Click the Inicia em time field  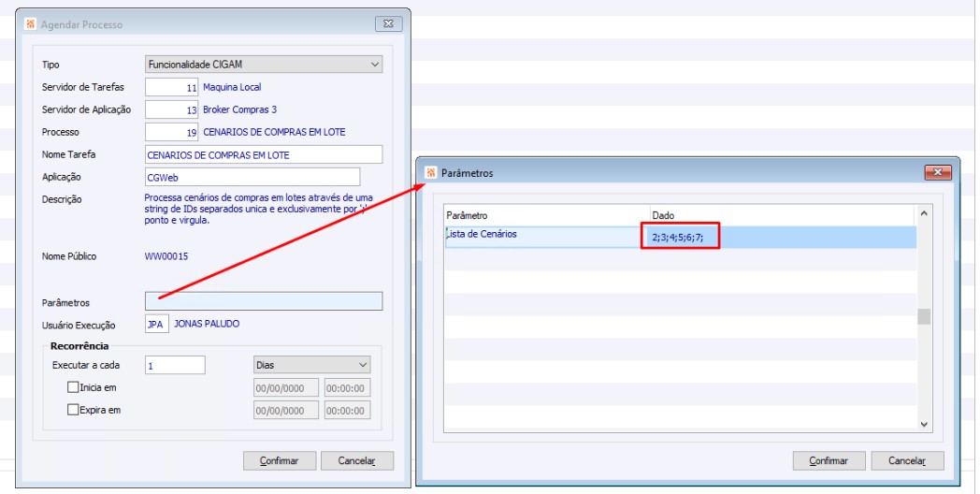click(x=348, y=387)
